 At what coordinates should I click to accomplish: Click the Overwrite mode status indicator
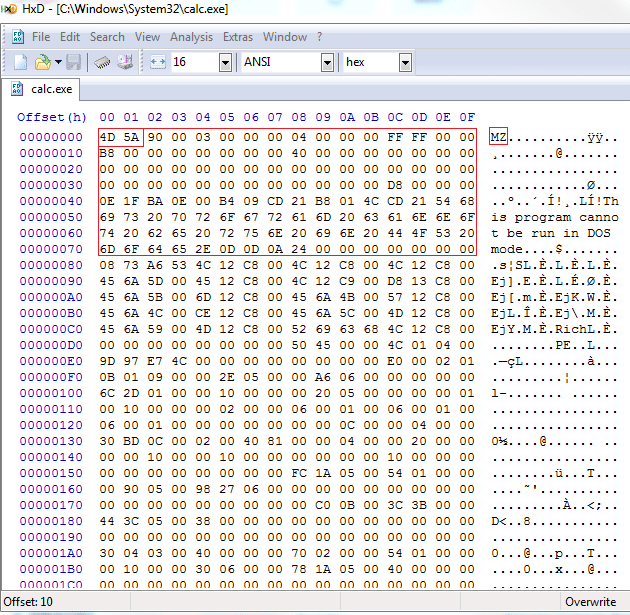[590, 601]
